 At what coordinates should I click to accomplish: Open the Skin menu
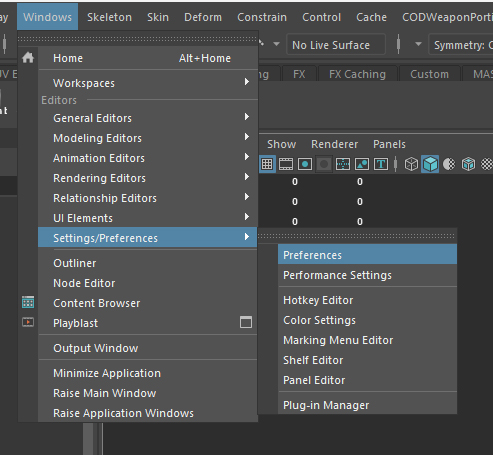pos(158,17)
